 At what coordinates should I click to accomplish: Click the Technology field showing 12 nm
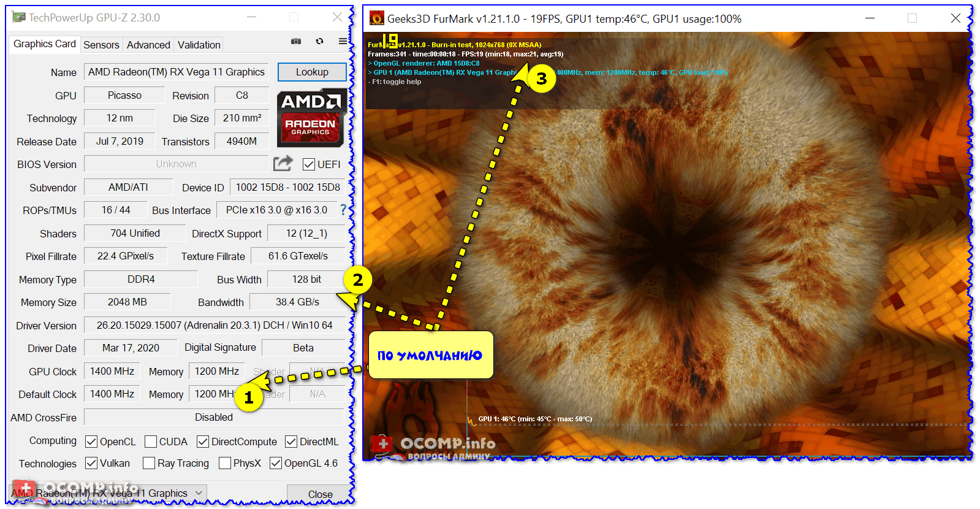click(120, 118)
